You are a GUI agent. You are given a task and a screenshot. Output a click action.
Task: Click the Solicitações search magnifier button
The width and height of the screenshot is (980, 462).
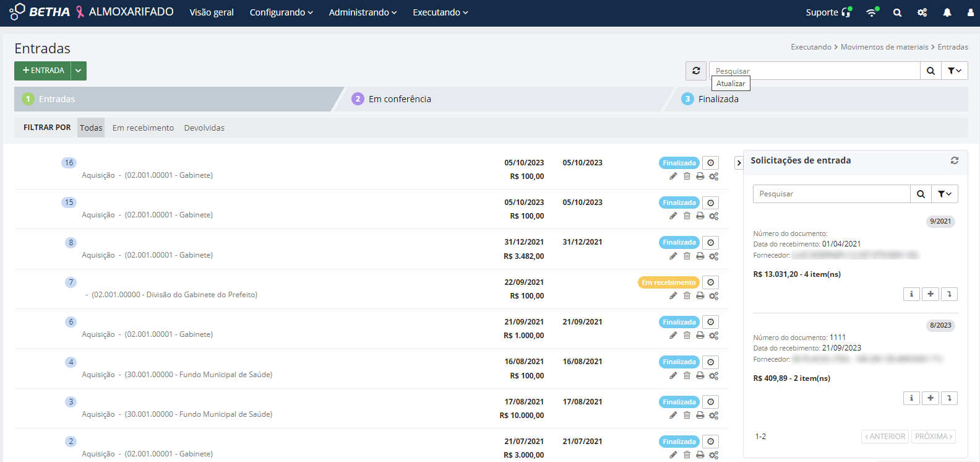pyautogui.click(x=921, y=194)
